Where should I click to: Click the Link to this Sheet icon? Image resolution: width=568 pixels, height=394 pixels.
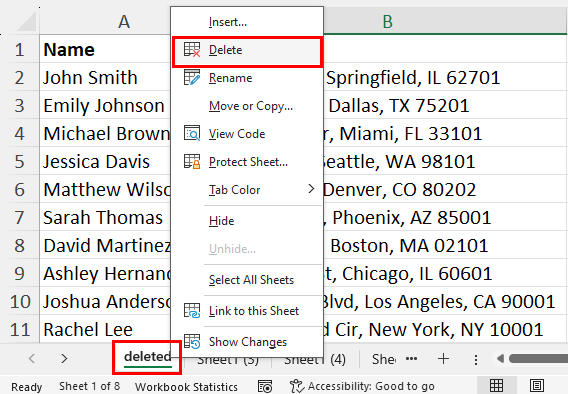point(192,311)
